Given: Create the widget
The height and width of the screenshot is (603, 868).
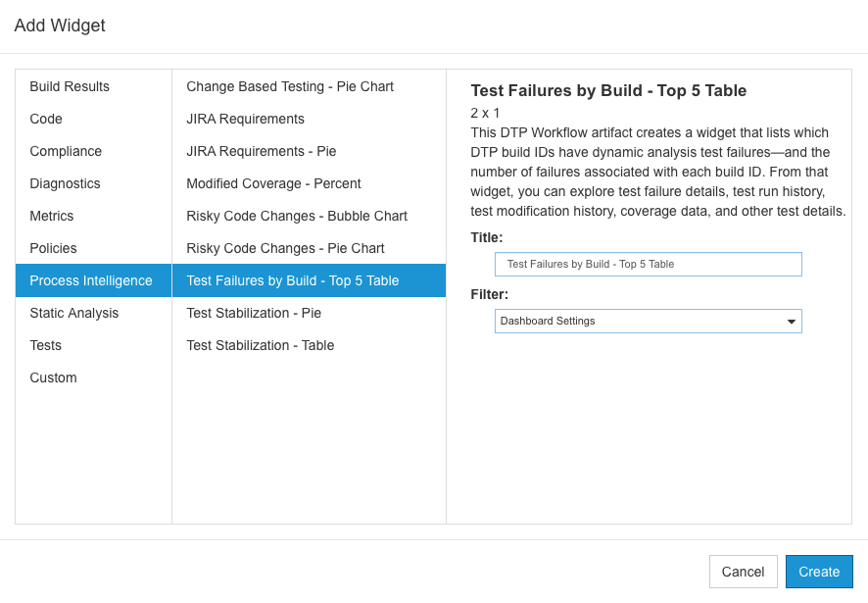Looking at the screenshot, I should (819, 572).
